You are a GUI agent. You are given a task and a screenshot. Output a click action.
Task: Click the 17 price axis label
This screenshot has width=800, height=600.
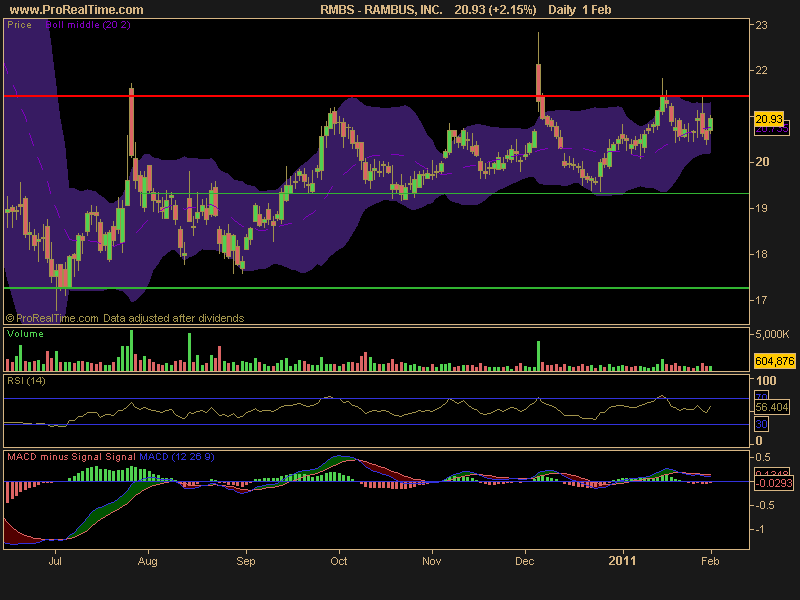tap(761, 300)
